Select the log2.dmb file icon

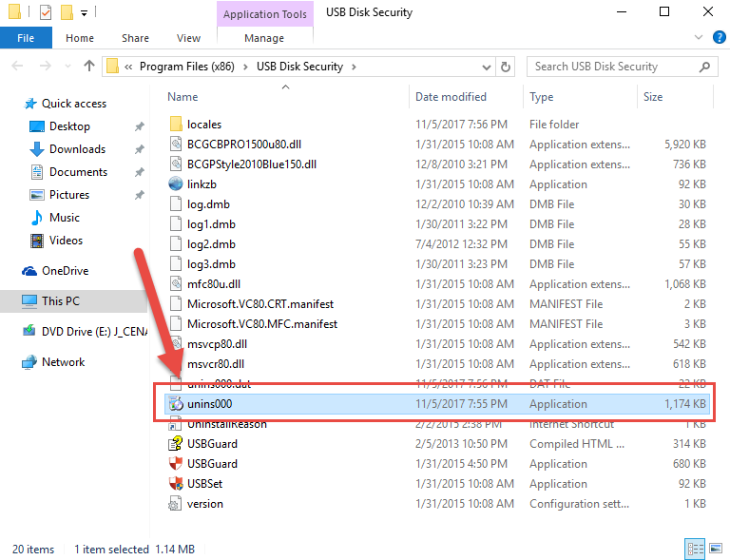(176, 244)
